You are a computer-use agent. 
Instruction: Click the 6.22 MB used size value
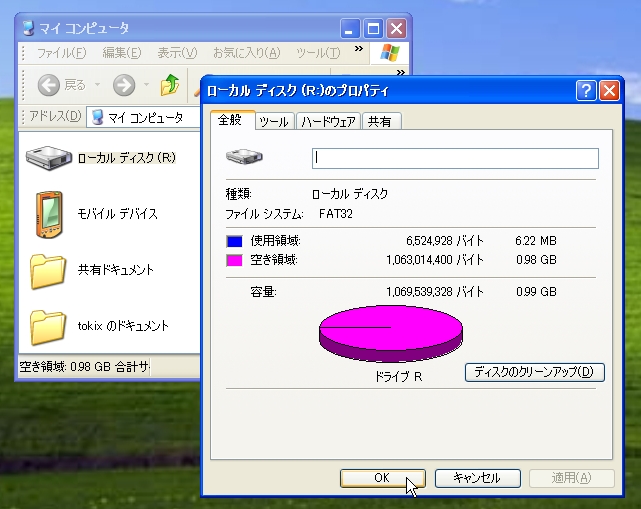(x=536, y=241)
